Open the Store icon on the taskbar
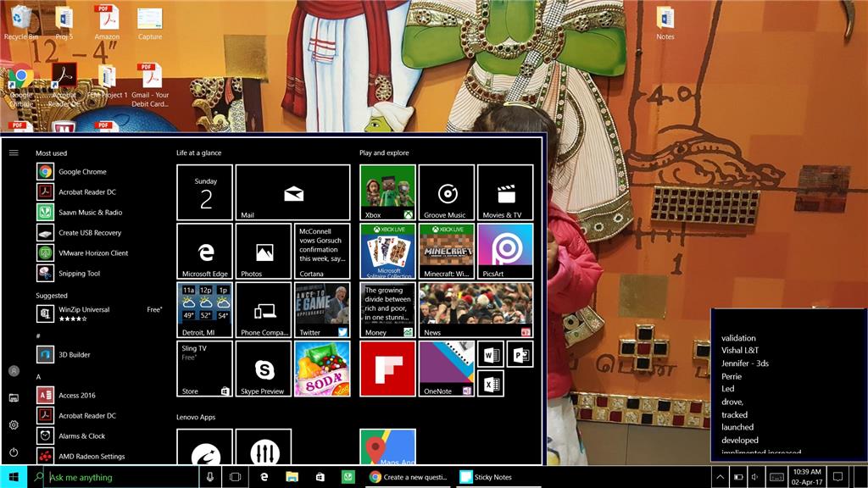 click(320, 477)
